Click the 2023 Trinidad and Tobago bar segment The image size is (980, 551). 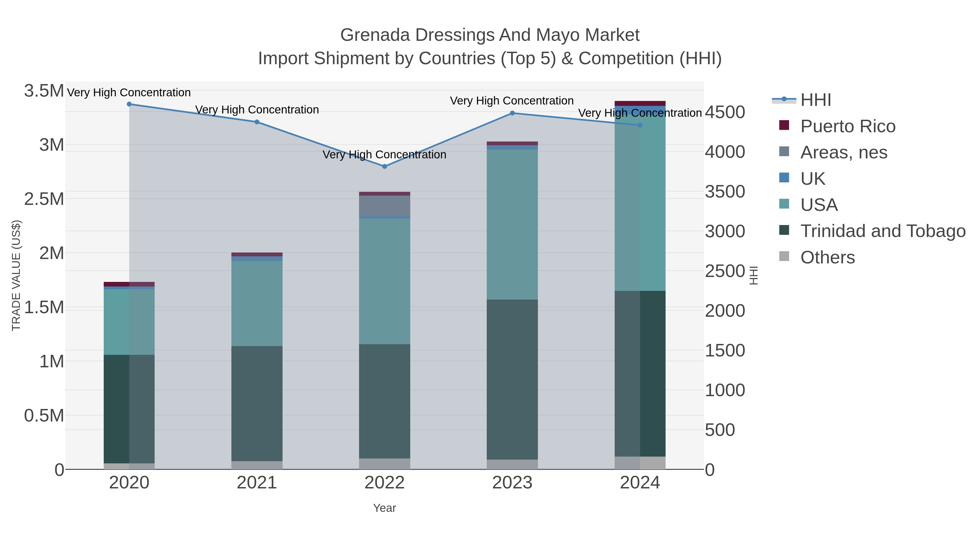[x=512, y=380]
